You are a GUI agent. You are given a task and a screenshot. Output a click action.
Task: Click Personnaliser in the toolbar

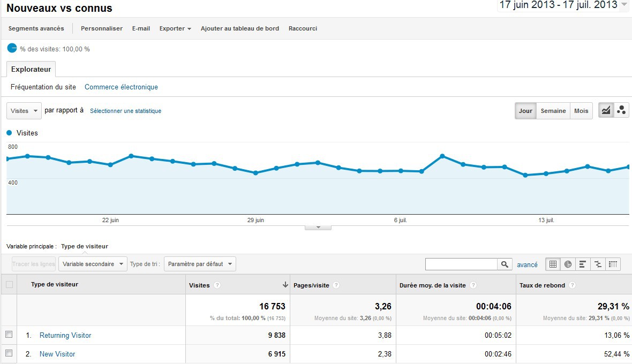(102, 28)
